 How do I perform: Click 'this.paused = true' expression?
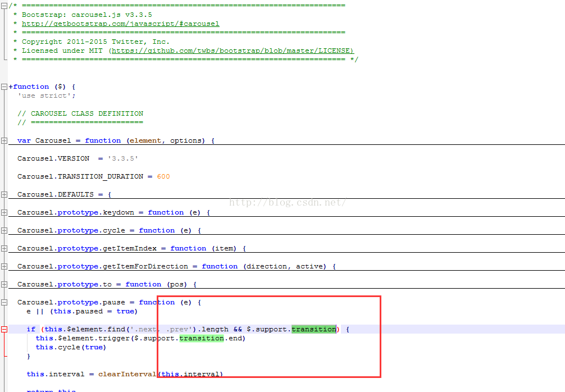93,311
